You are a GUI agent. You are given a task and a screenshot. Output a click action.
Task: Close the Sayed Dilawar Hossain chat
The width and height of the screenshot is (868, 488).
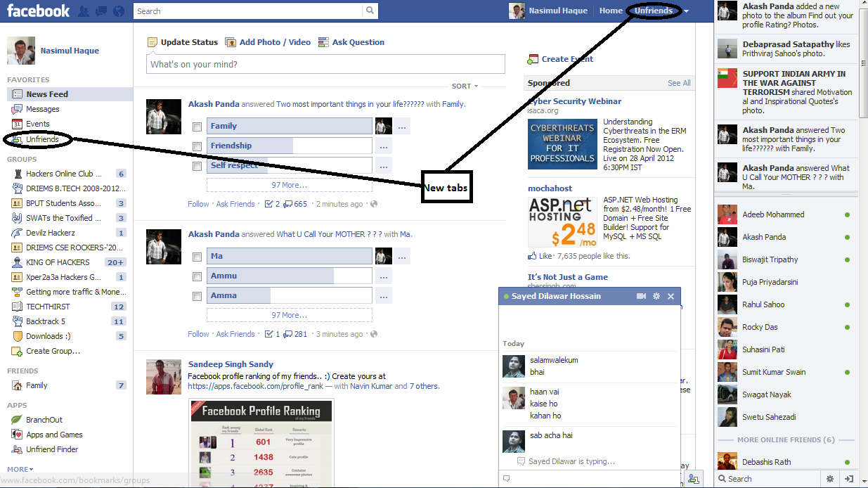click(x=671, y=297)
